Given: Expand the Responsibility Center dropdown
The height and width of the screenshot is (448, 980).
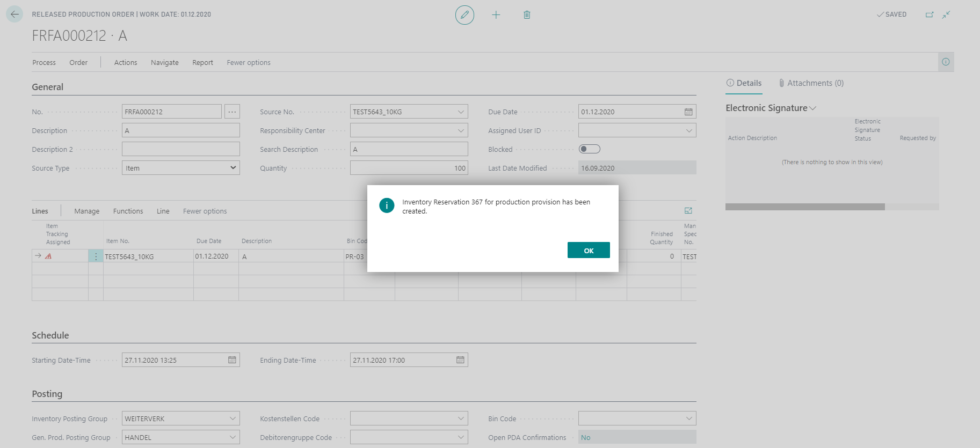Looking at the screenshot, I should pyautogui.click(x=461, y=130).
